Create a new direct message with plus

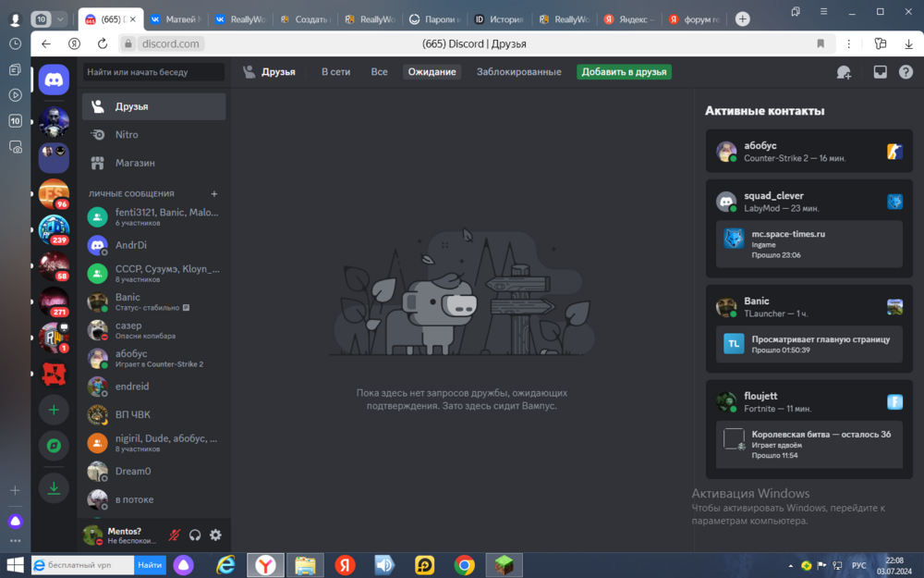coord(214,194)
